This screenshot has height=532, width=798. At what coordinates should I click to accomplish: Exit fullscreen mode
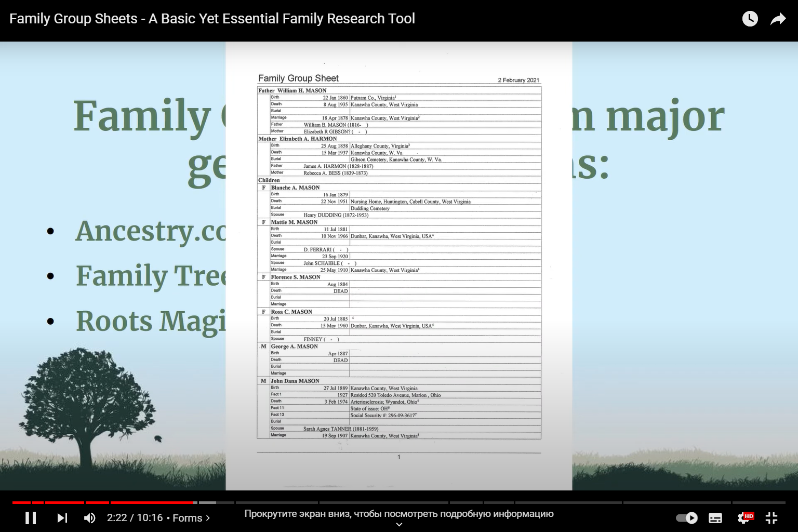click(771, 517)
